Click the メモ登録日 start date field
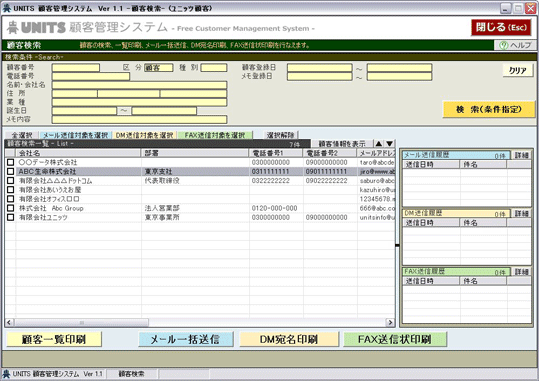This screenshot has width=539, height=381. [320, 76]
